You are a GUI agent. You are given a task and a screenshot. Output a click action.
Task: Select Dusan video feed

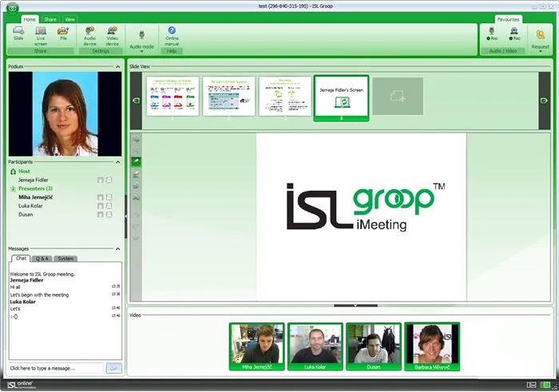click(374, 346)
